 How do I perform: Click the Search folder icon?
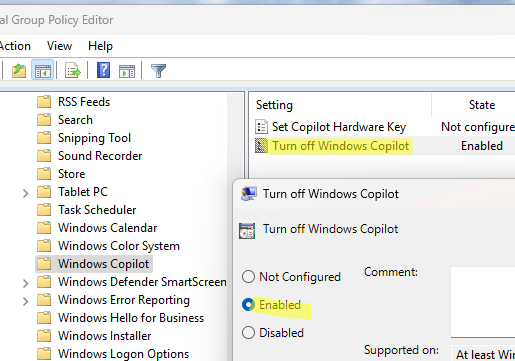coord(44,120)
